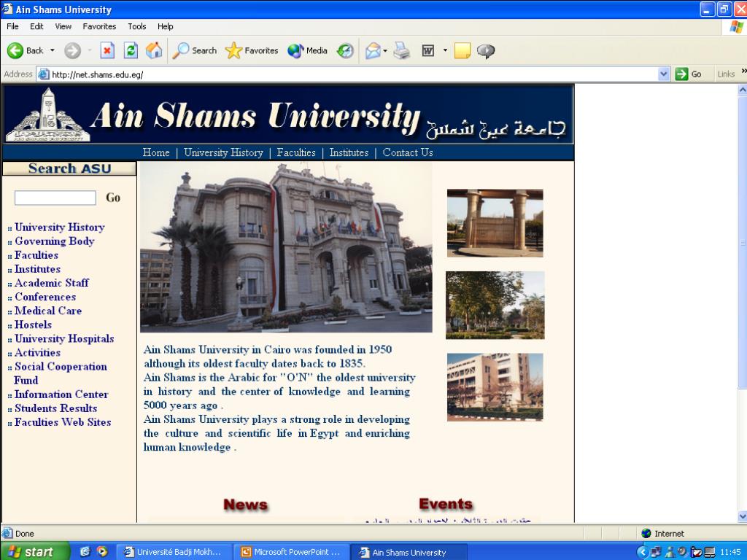Click Home in site navigation bar
This screenshot has height=560, width=747.
(x=156, y=152)
